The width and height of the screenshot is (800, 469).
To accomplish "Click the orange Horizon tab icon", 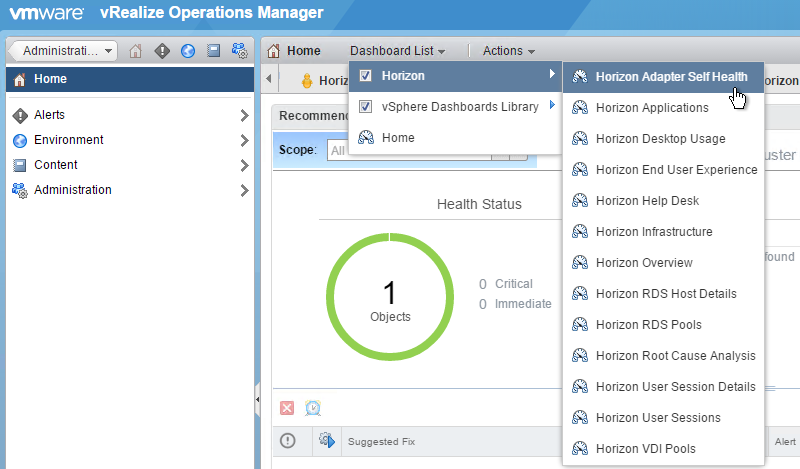I will pyautogui.click(x=307, y=81).
